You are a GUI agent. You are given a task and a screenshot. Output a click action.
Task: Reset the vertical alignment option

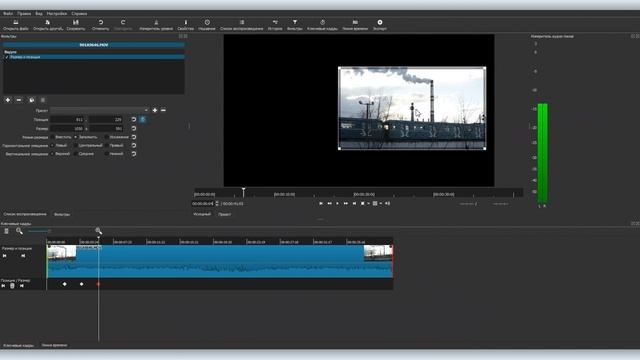point(134,154)
